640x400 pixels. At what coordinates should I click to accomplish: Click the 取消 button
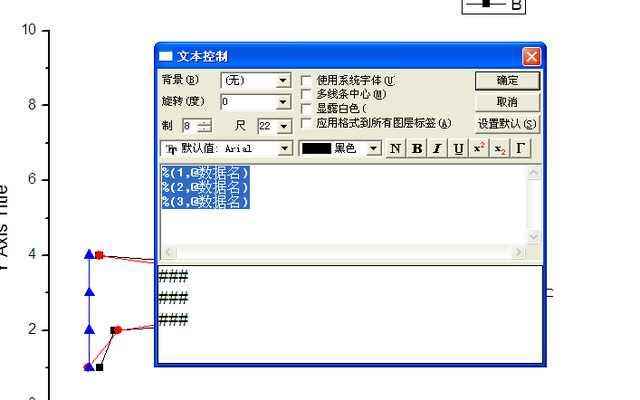507,102
